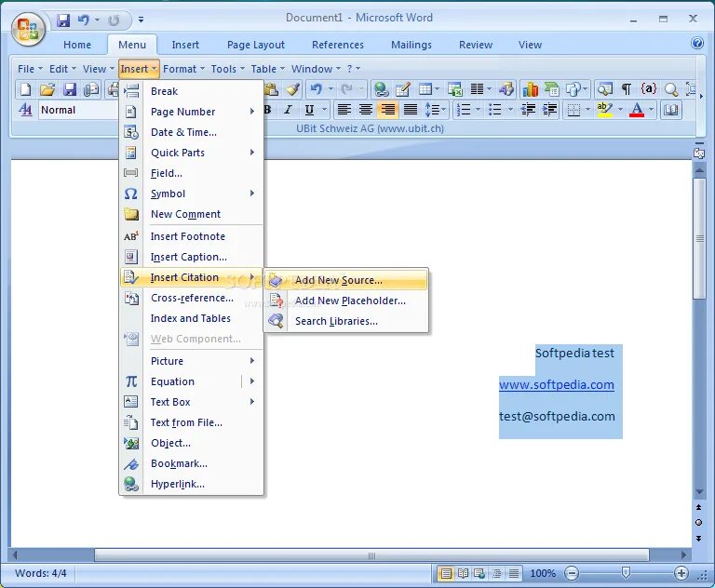715x588 pixels.
Task: Click the vertical scrollbar thumb
Action: [x=699, y=238]
